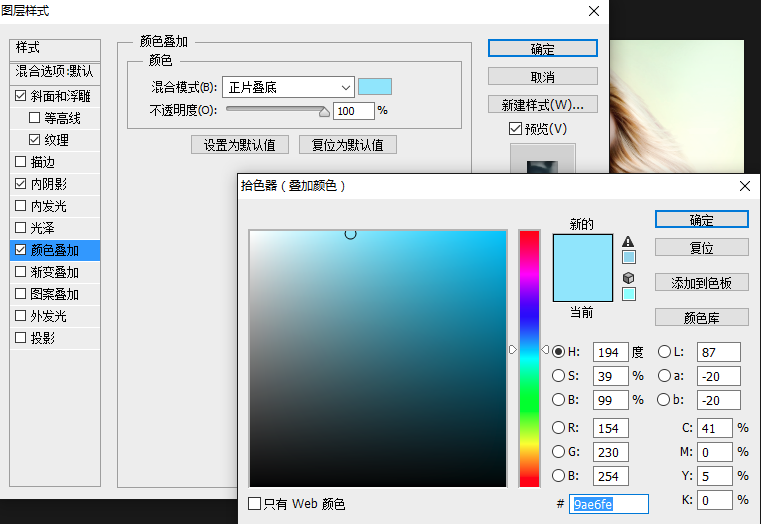Click the K black field showing 0
Viewport: 761px width, 524px height.
click(714, 500)
